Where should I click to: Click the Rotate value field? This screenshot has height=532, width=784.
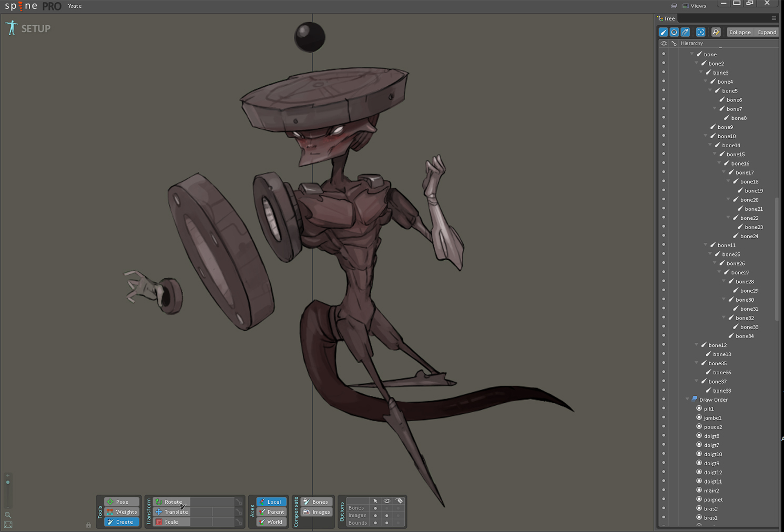[212, 502]
